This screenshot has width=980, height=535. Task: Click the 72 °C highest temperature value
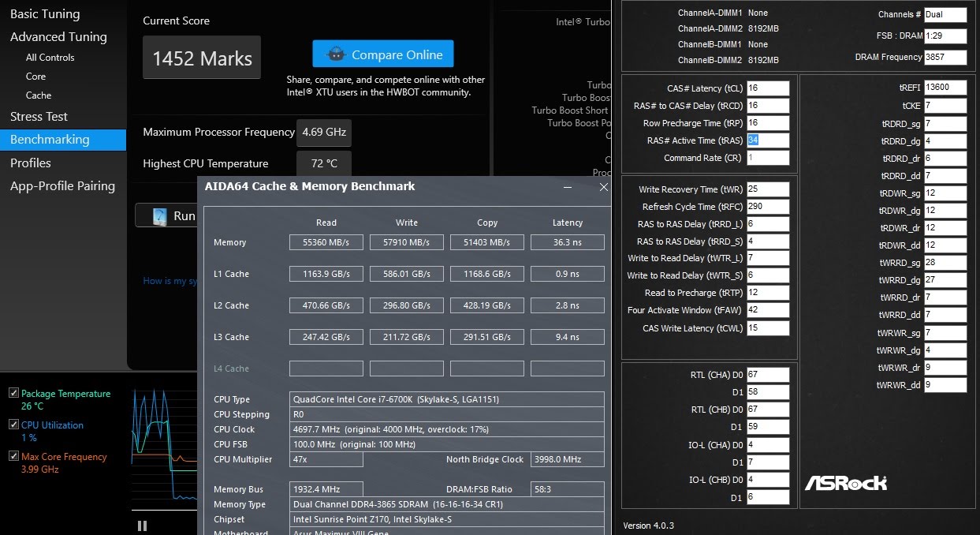324,164
